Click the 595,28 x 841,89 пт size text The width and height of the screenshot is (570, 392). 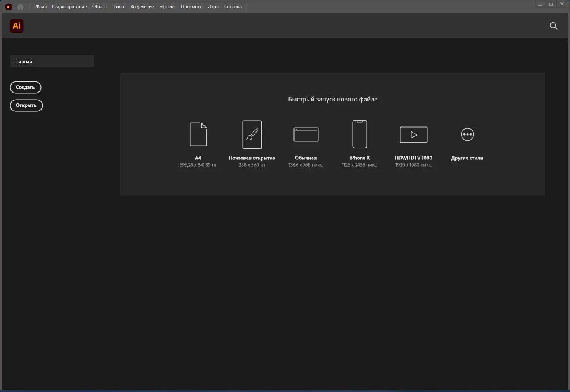point(198,165)
